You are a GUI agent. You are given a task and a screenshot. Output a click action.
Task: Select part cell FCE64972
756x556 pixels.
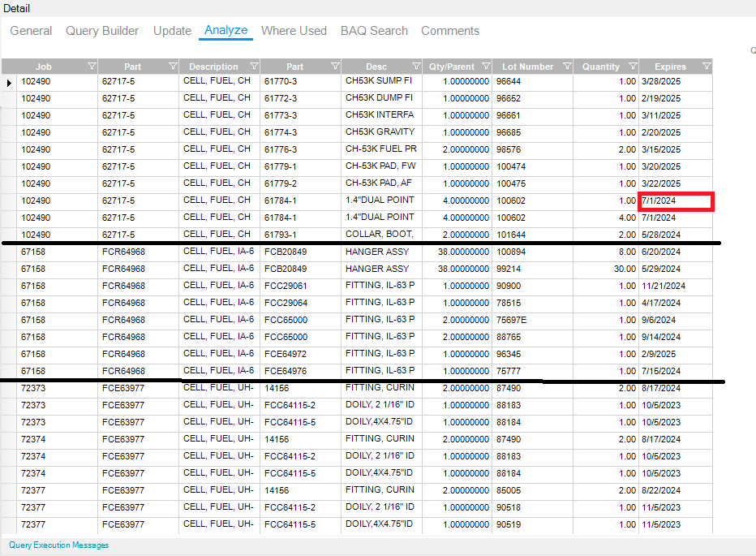click(x=300, y=354)
